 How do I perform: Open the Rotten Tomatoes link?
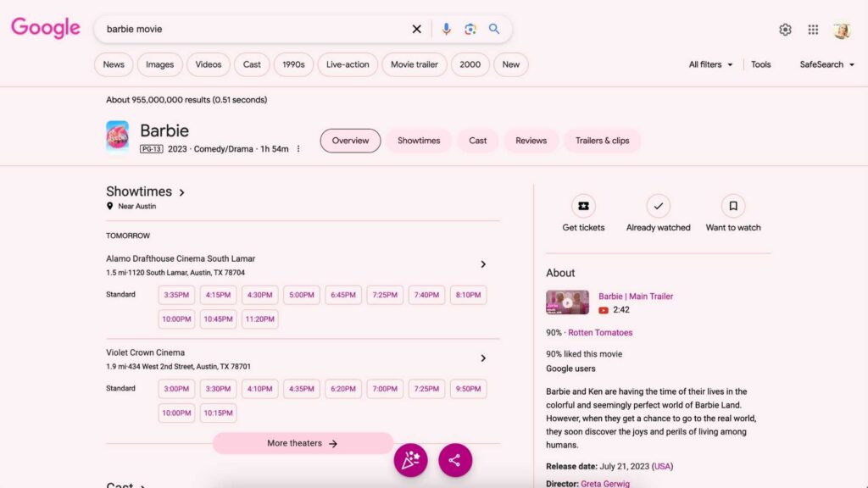pos(600,333)
